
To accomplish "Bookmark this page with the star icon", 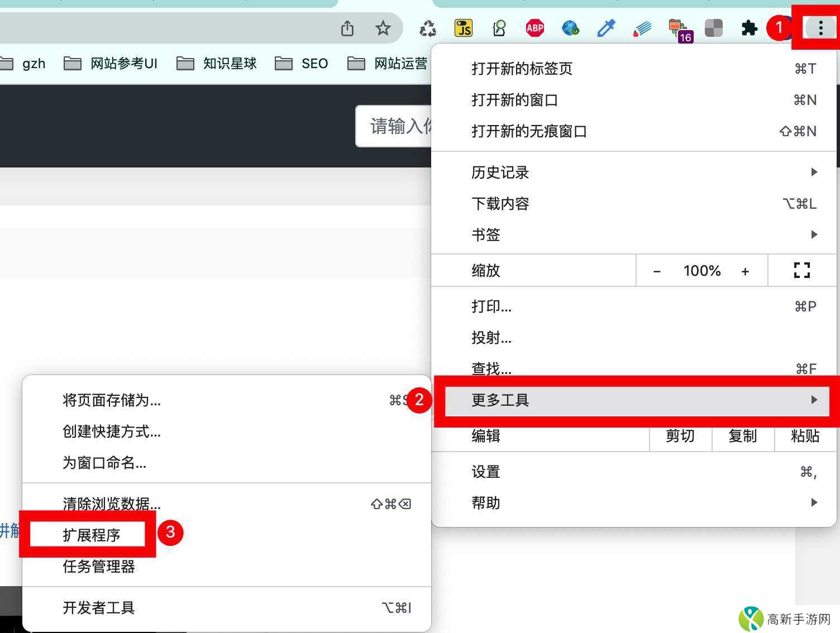I will click(x=383, y=27).
